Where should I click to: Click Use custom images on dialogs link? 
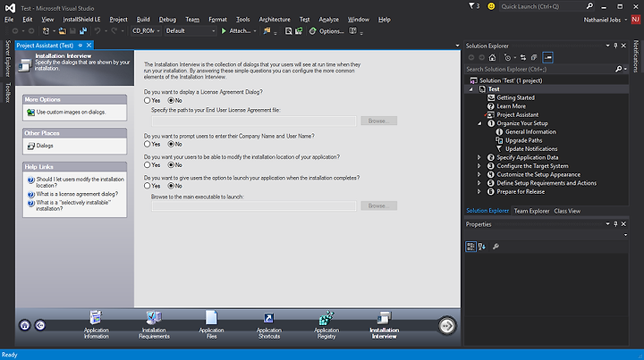pos(71,112)
